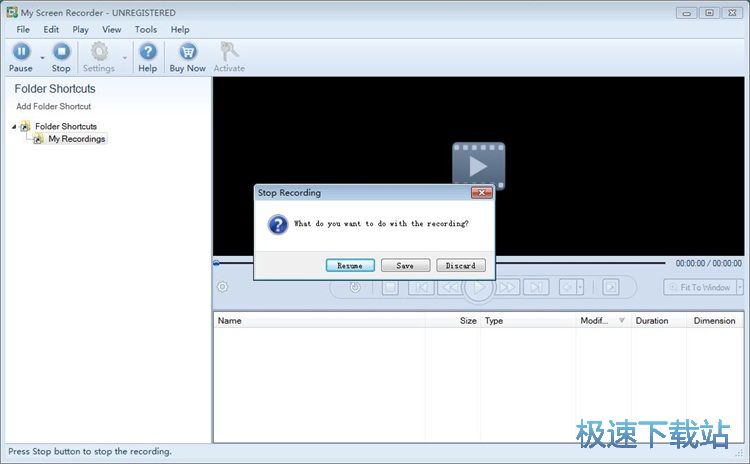Sort by the Modif... column header
This screenshot has width=750, height=464.
click(x=604, y=321)
